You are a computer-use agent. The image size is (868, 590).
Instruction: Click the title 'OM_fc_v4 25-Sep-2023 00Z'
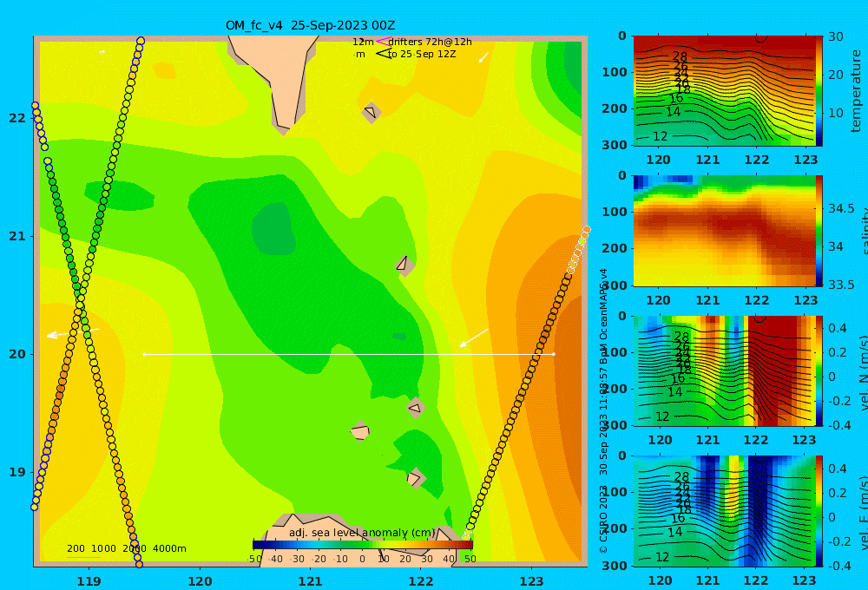pos(310,25)
